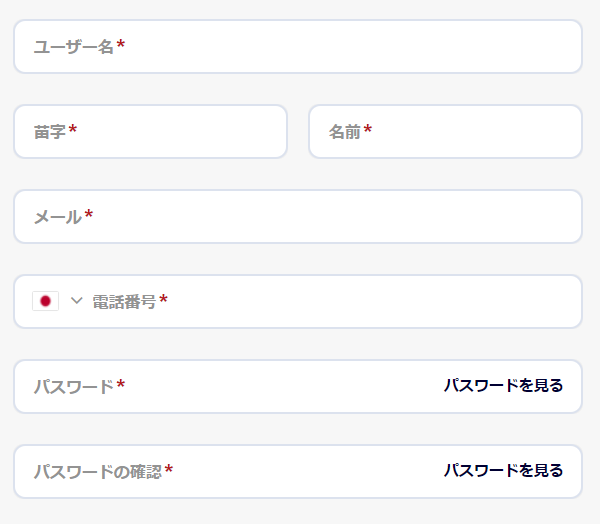Click the asterisk beside パスワードの確認
Viewport: 600px width, 524px height.
(x=169, y=468)
